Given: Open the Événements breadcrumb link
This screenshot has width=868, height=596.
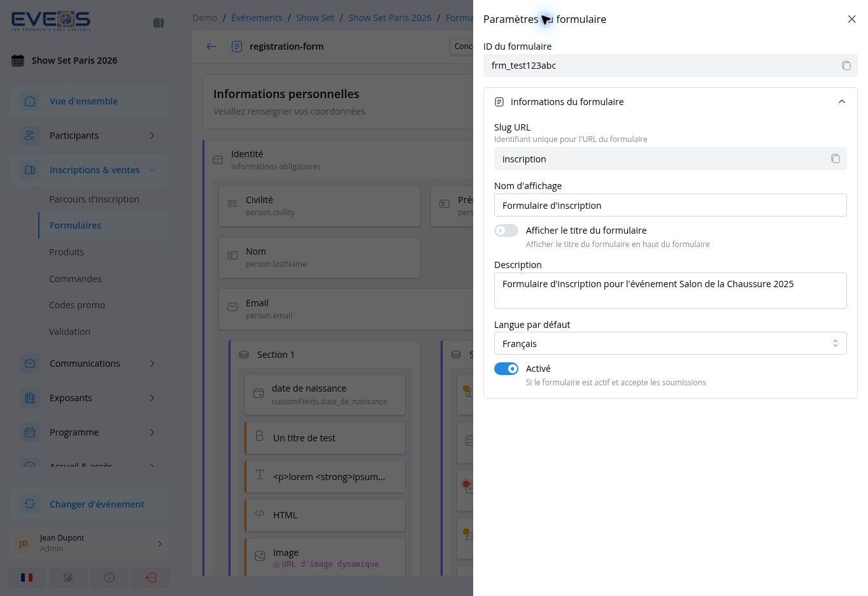Looking at the screenshot, I should [257, 18].
